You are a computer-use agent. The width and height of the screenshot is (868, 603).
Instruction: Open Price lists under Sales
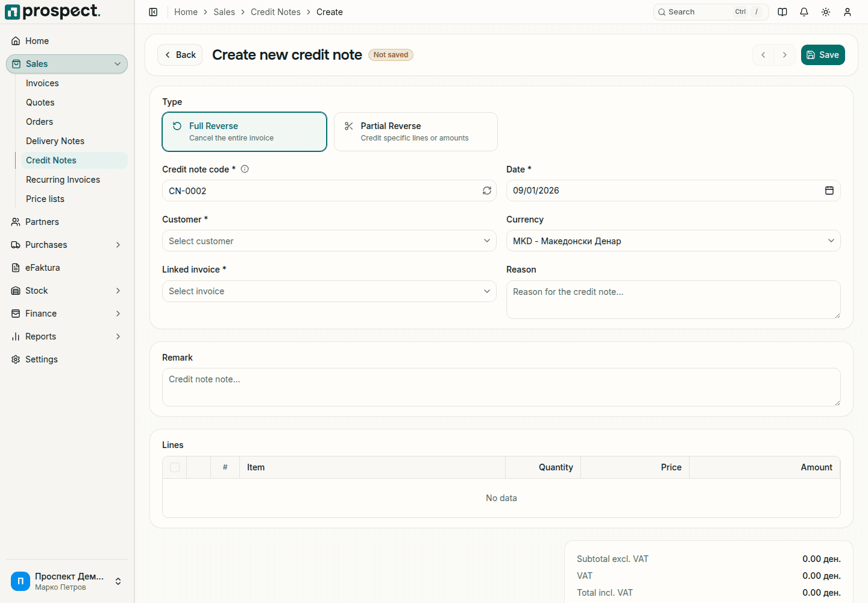pyautogui.click(x=74, y=199)
